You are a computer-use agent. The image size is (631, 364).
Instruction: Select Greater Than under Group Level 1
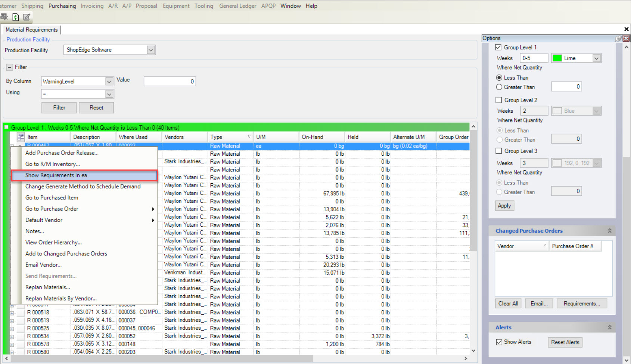point(499,87)
